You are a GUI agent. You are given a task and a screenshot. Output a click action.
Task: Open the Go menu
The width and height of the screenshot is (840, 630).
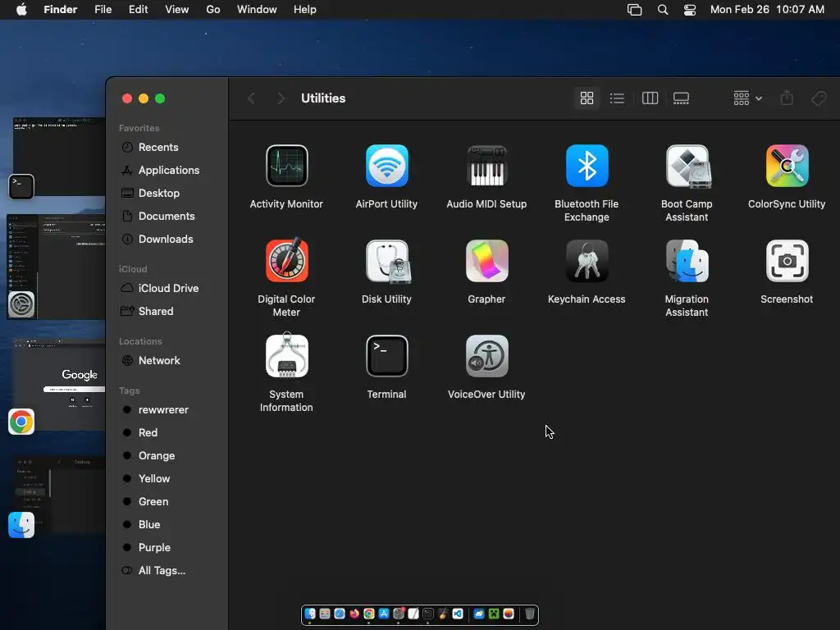tap(213, 10)
